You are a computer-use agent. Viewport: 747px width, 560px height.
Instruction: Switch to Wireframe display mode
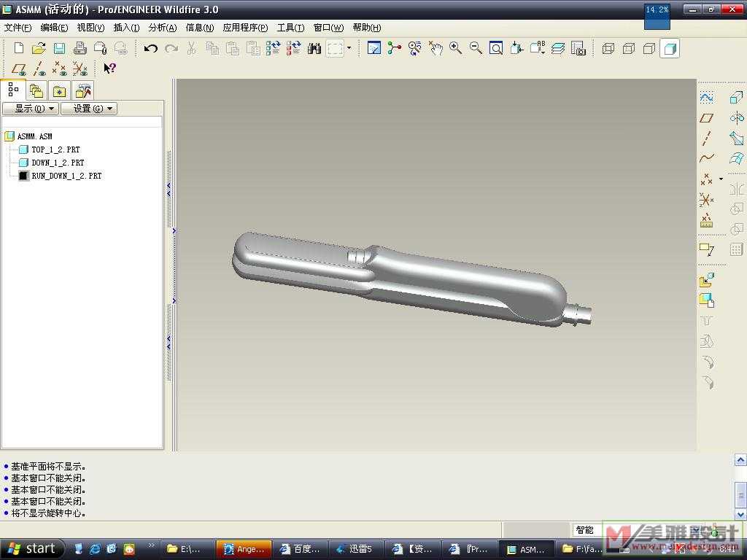click(x=608, y=48)
